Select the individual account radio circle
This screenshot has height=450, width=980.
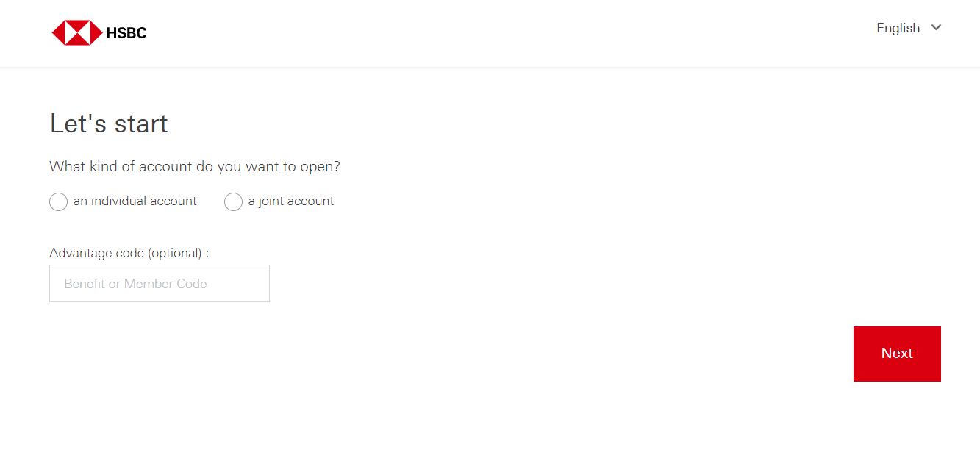tap(58, 201)
